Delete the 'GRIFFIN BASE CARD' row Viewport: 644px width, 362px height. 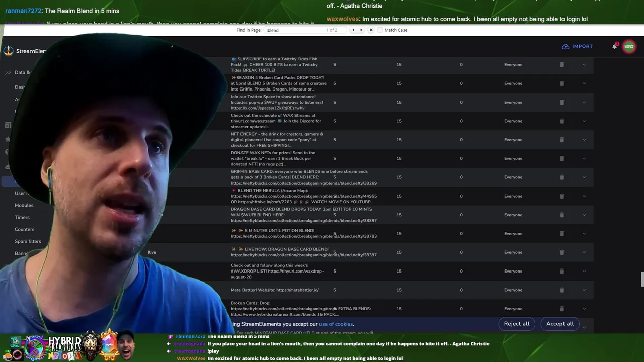pos(562,177)
